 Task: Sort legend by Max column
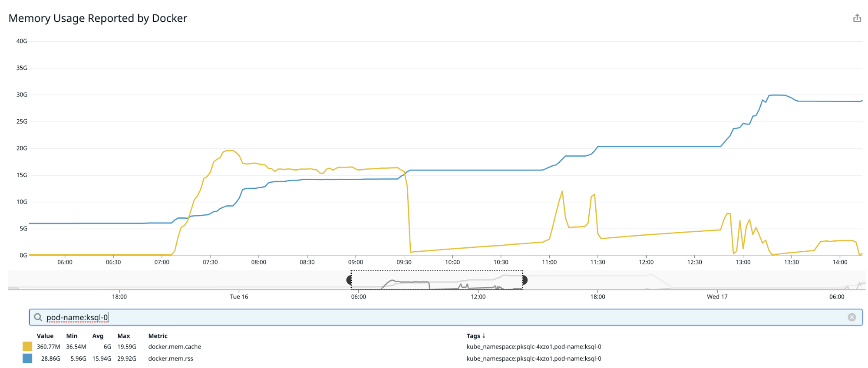(x=123, y=336)
